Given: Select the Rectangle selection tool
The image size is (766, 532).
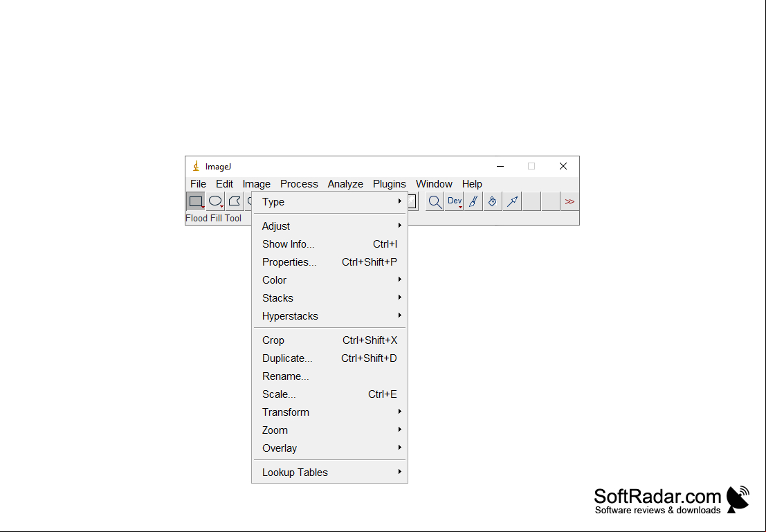Looking at the screenshot, I should click(195, 201).
